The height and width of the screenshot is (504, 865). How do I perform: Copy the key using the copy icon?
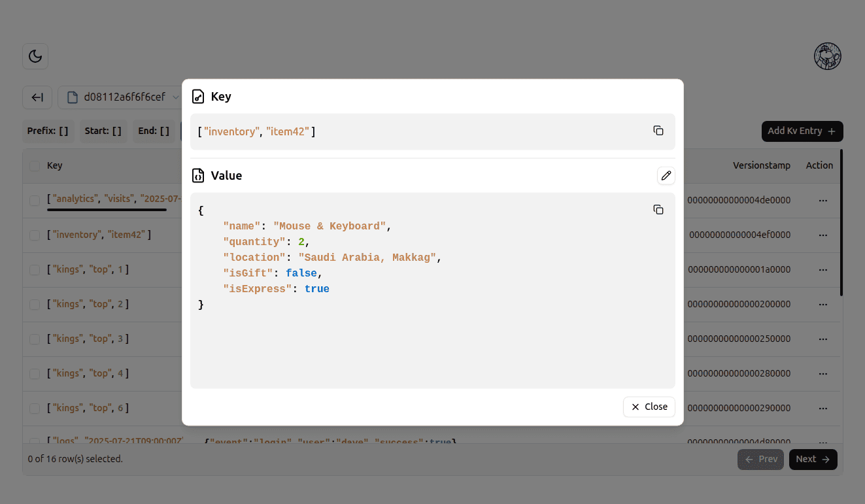pyautogui.click(x=658, y=131)
